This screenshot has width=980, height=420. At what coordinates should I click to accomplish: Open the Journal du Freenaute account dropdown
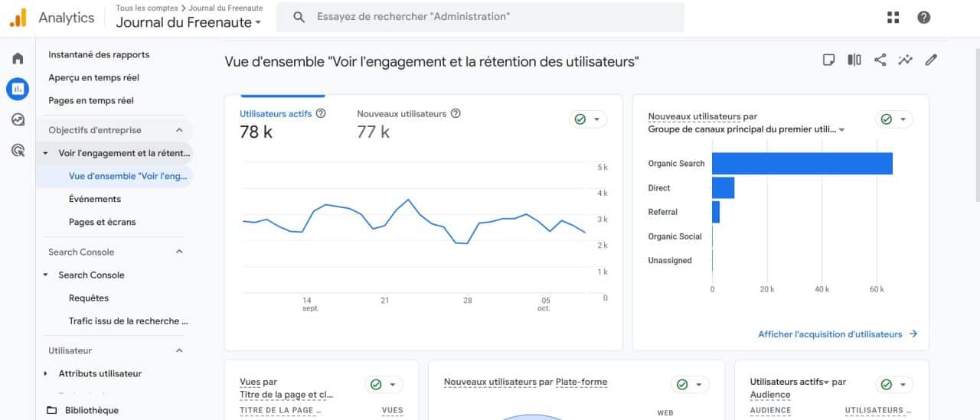pyautogui.click(x=188, y=22)
